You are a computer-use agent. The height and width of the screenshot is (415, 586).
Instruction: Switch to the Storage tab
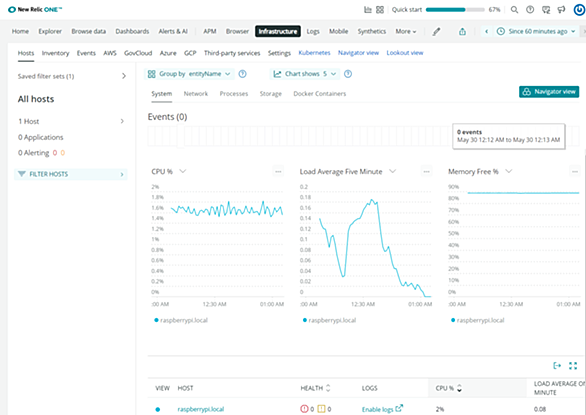[271, 93]
